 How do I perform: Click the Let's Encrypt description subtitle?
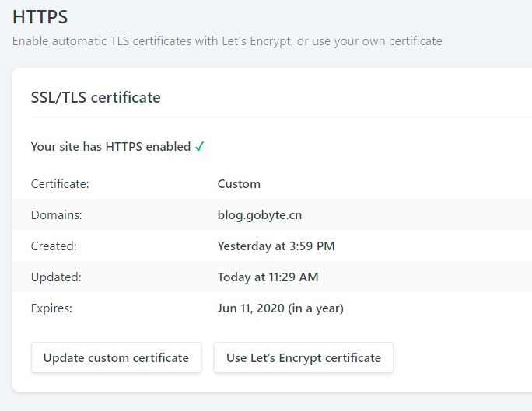(x=227, y=41)
